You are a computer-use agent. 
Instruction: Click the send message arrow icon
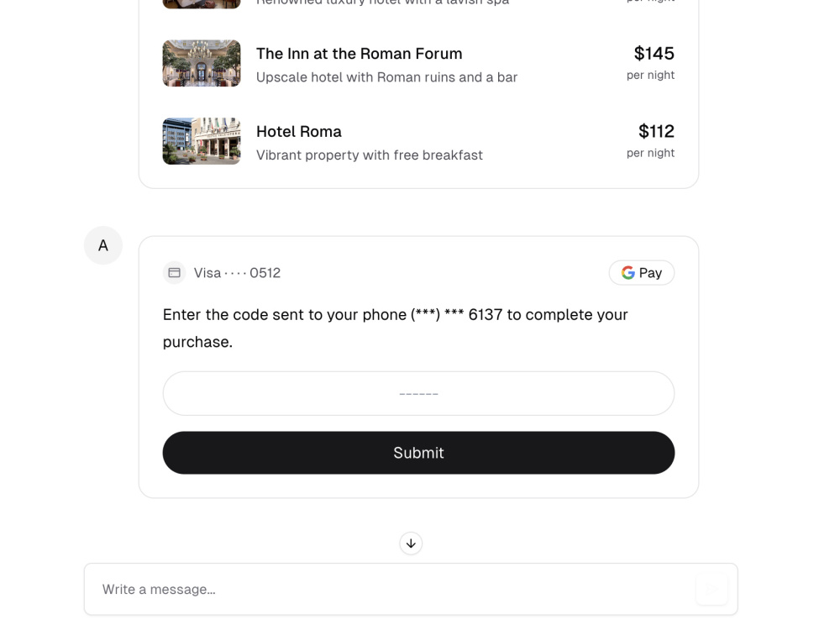711,589
